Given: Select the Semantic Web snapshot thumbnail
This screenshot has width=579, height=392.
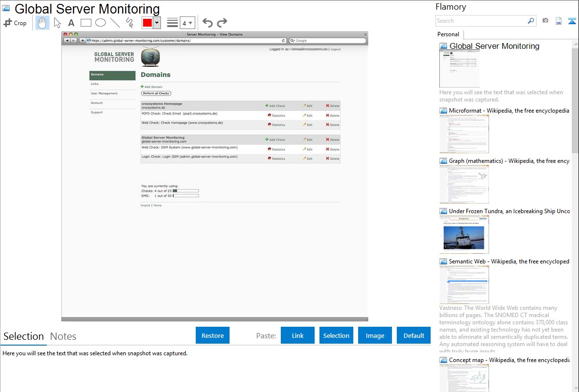Looking at the screenshot, I should coord(464,285).
